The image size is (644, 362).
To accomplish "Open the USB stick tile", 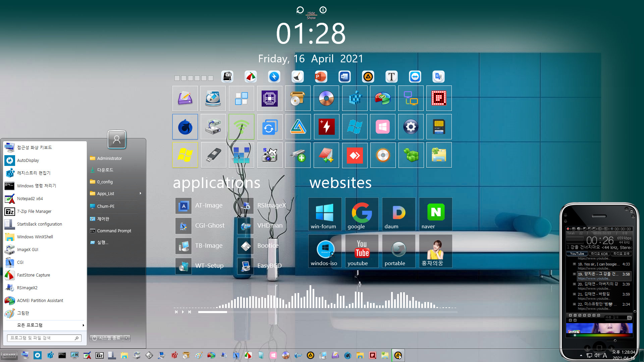I will pos(213,155).
